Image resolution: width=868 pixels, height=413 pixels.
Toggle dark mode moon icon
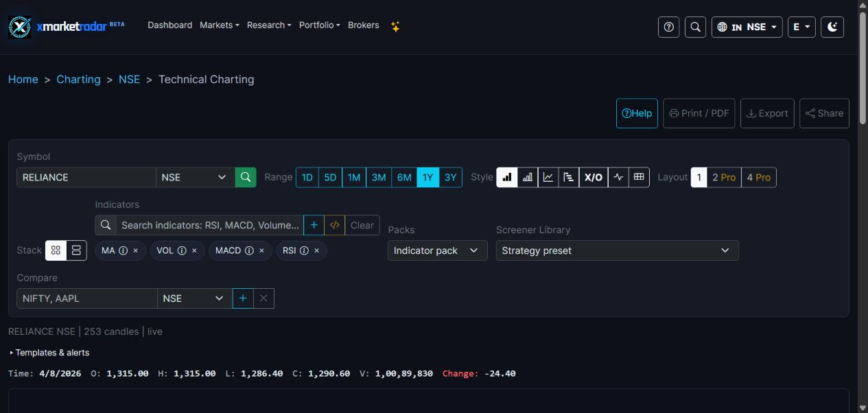pyautogui.click(x=832, y=27)
